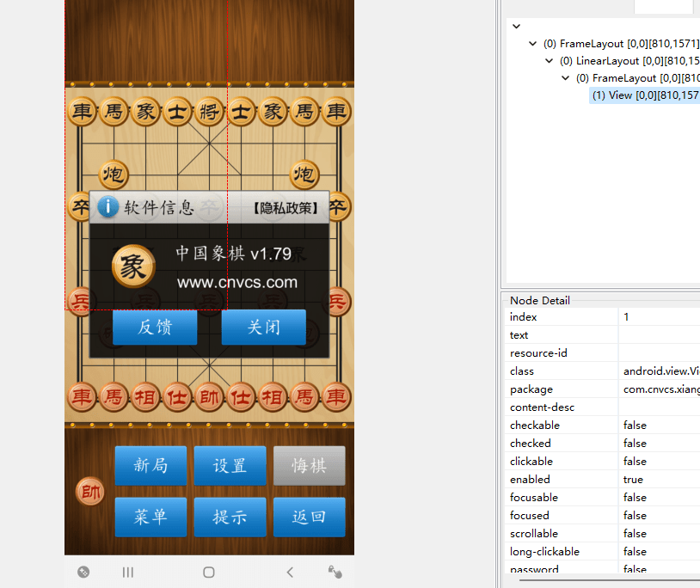
Task: Select the rightmost black 車 chariot
Action: pyautogui.click(x=336, y=112)
